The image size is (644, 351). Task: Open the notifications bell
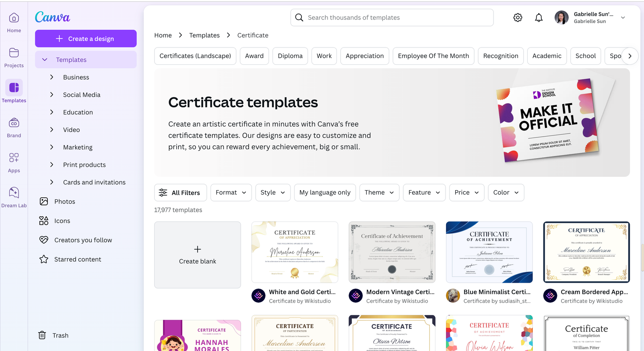click(539, 18)
